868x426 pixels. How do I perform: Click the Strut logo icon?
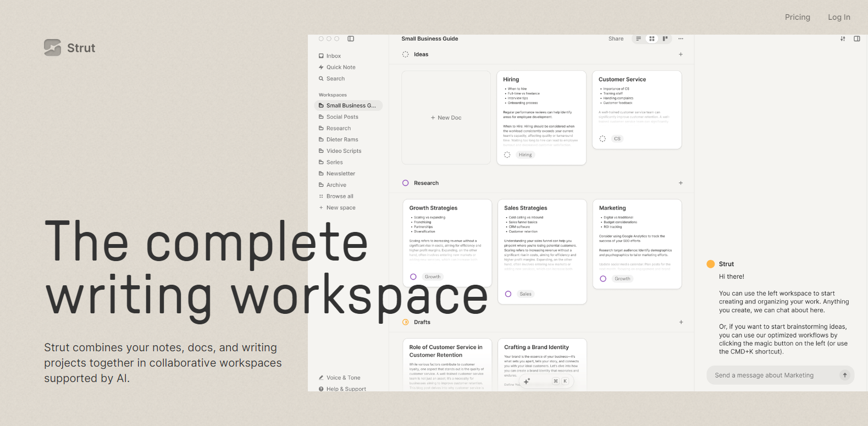53,48
